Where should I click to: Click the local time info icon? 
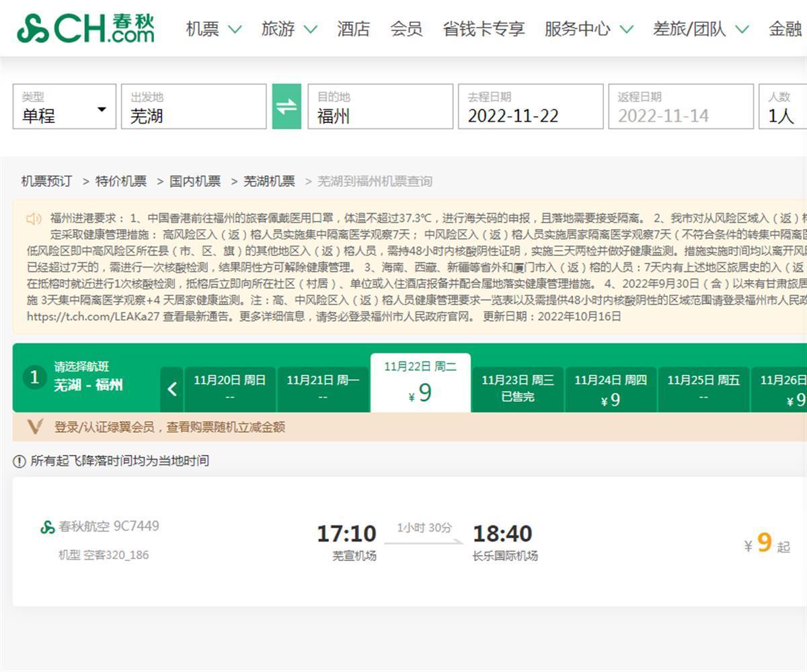pyautogui.click(x=20, y=461)
